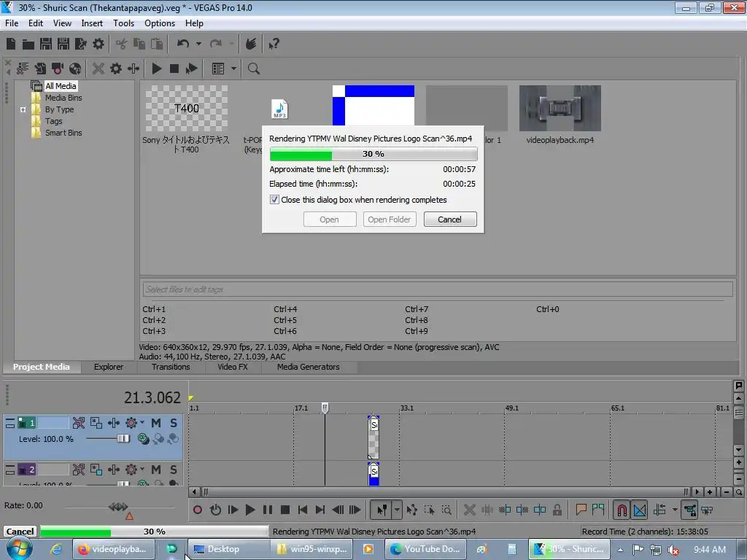Click the Search Media Bins magnifier icon
Screen dimensions: 747x560
[x=253, y=69]
